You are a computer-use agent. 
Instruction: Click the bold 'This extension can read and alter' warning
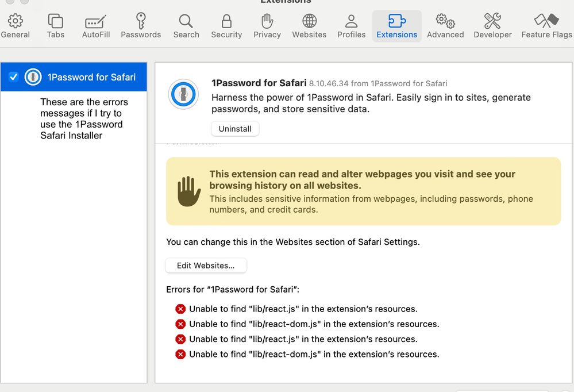363,179
